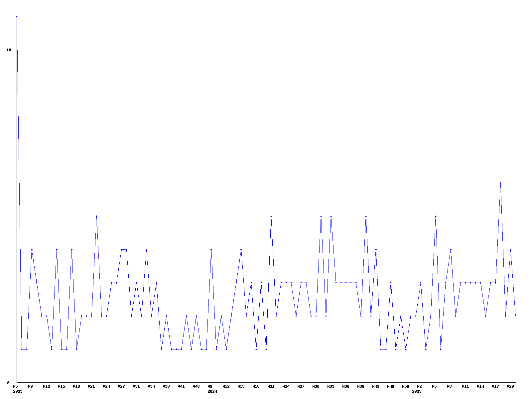The width and height of the screenshot is (532, 399).
Task: Click the W41 axis label
Action: 181,386
